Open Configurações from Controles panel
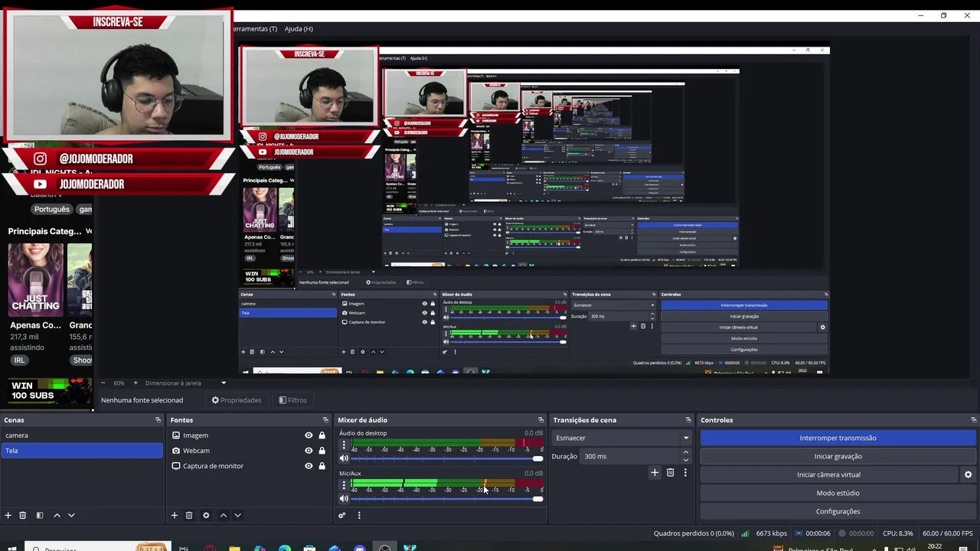The height and width of the screenshot is (551, 980). [838, 511]
